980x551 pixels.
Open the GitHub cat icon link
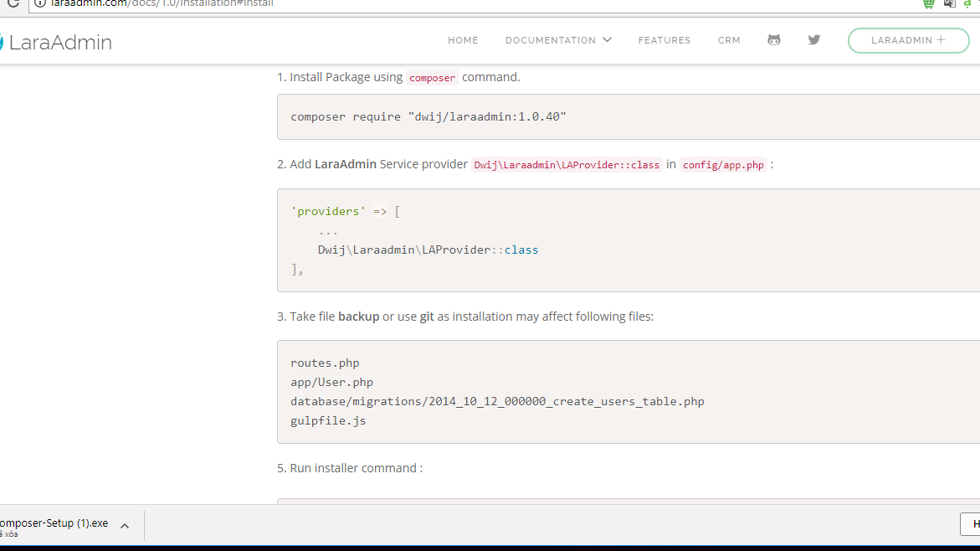click(774, 40)
